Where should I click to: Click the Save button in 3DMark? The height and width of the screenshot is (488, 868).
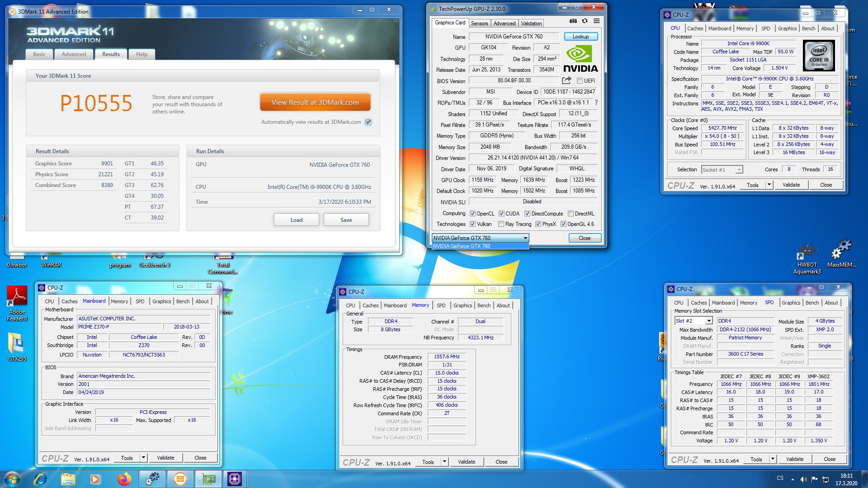pos(346,220)
